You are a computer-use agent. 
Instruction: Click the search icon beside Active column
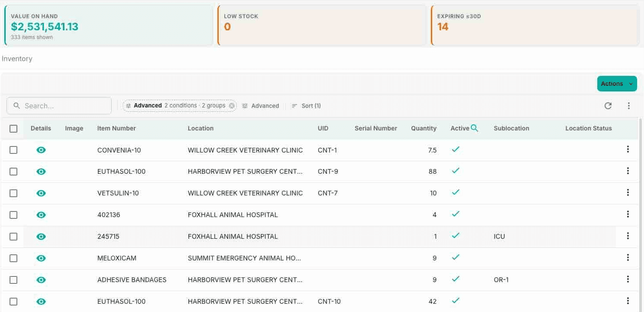(475, 128)
